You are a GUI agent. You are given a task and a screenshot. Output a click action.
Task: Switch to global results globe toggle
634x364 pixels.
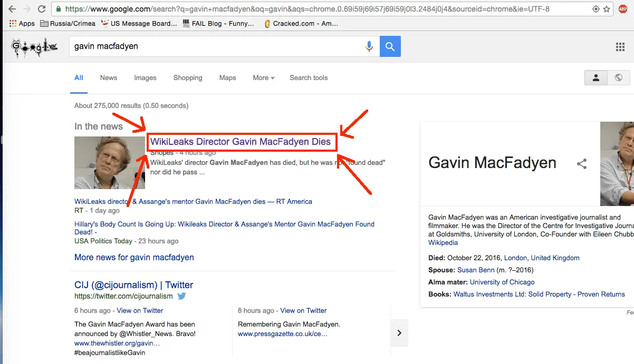[x=618, y=78]
